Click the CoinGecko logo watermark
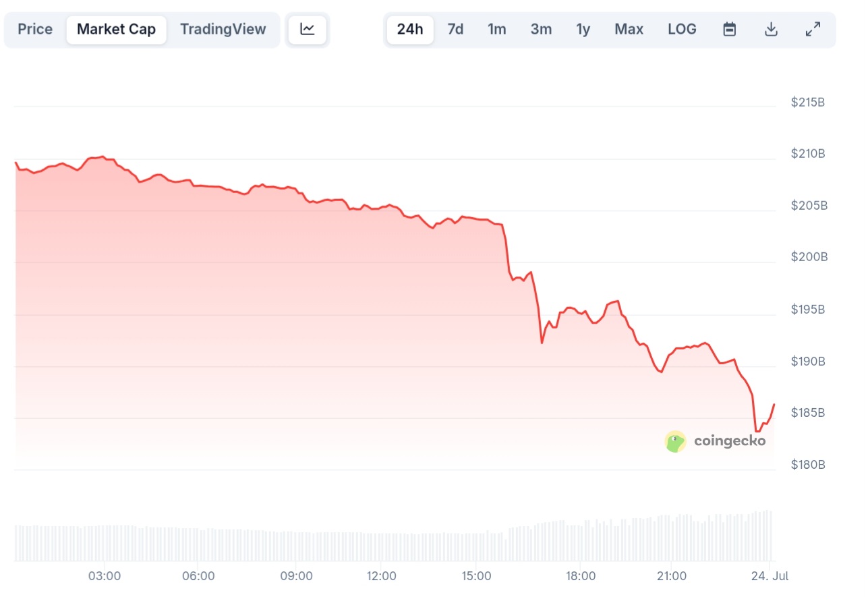This screenshot has height=597, width=868. pos(716,441)
